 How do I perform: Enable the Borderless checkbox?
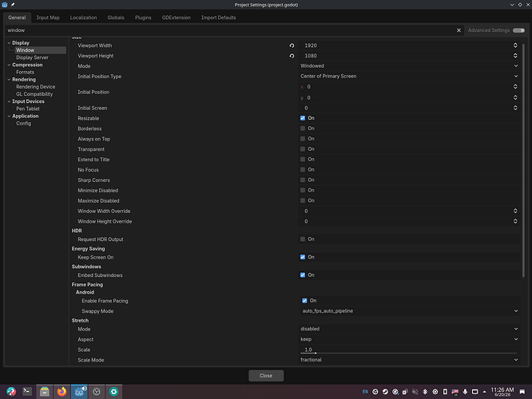[x=303, y=128]
